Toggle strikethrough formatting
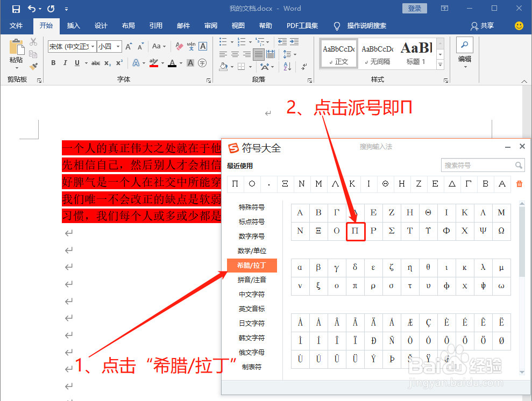The image size is (532, 401). pyautogui.click(x=96, y=63)
